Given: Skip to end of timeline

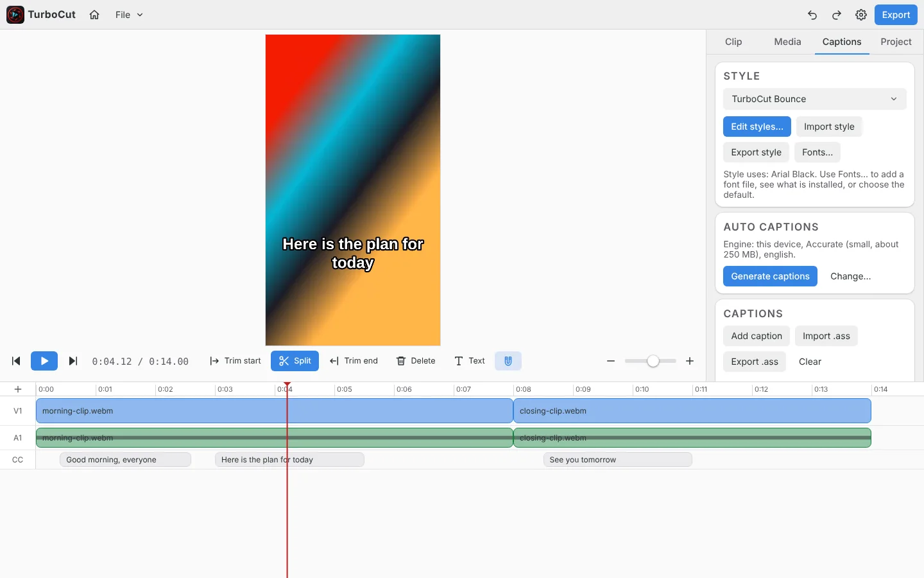Looking at the screenshot, I should (x=73, y=361).
